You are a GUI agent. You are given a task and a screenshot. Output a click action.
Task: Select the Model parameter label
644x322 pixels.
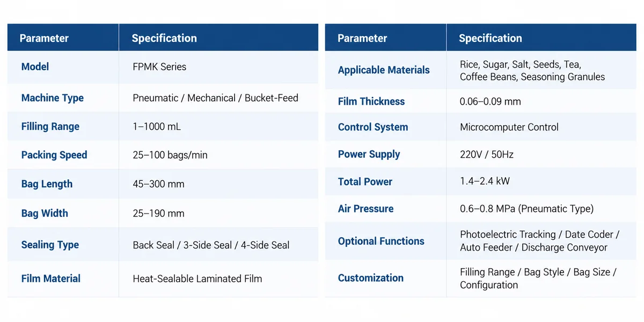pyautogui.click(x=35, y=67)
